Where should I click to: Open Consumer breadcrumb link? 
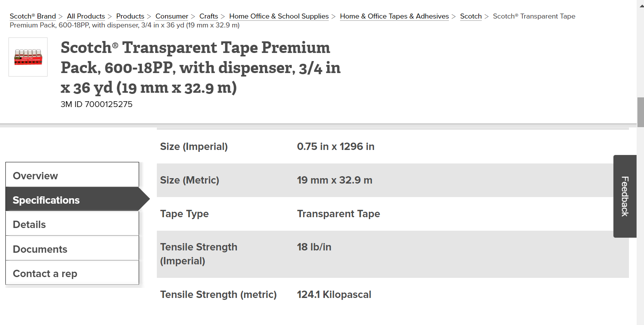172,16
